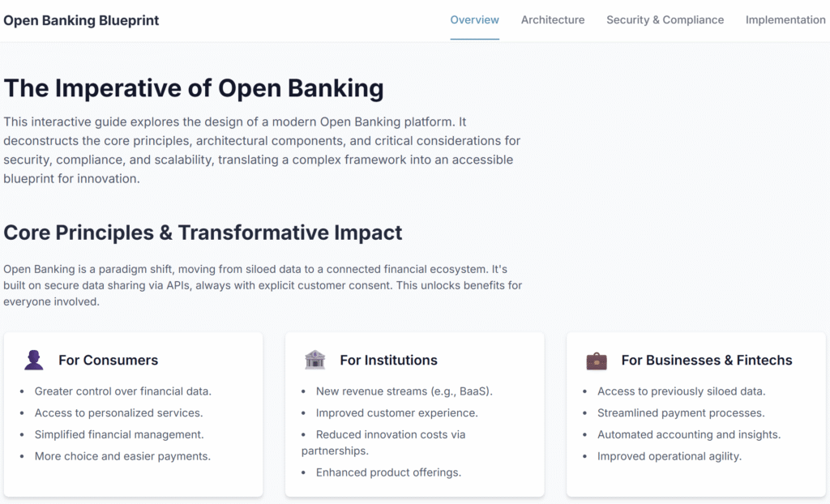Screen dimensions: 830x504
Task: Open the Overview tab
Action: (x=474, y=20)
